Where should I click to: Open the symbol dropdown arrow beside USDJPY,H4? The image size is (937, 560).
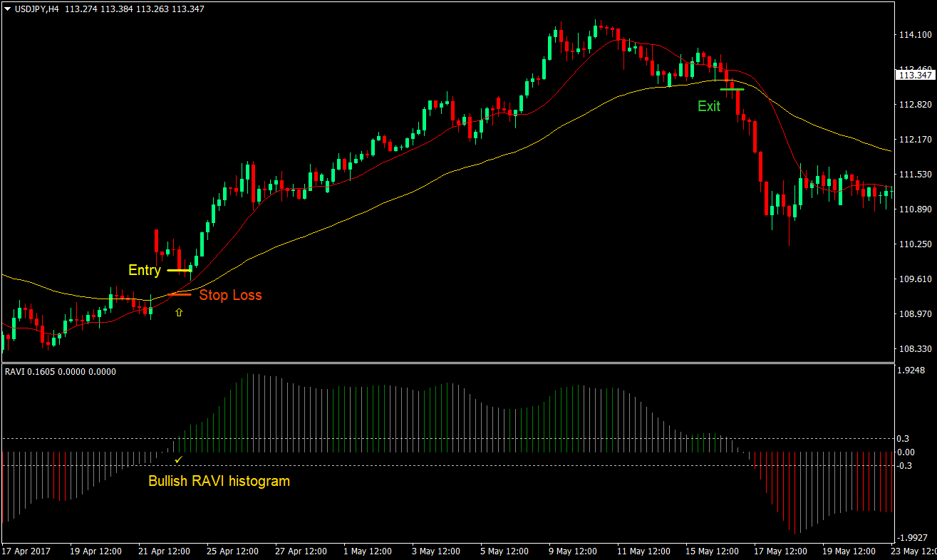(x=7, y=8)
